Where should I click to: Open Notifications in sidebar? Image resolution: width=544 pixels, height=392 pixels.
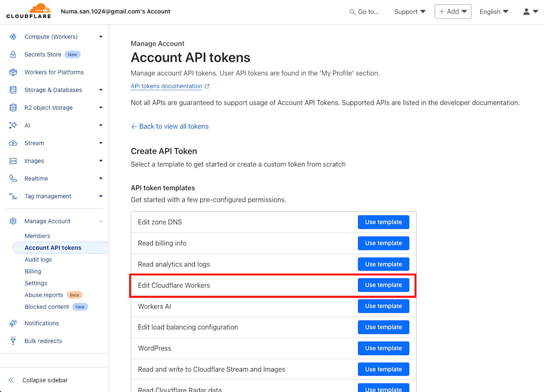pyautogui.click(x=42, y=323)
